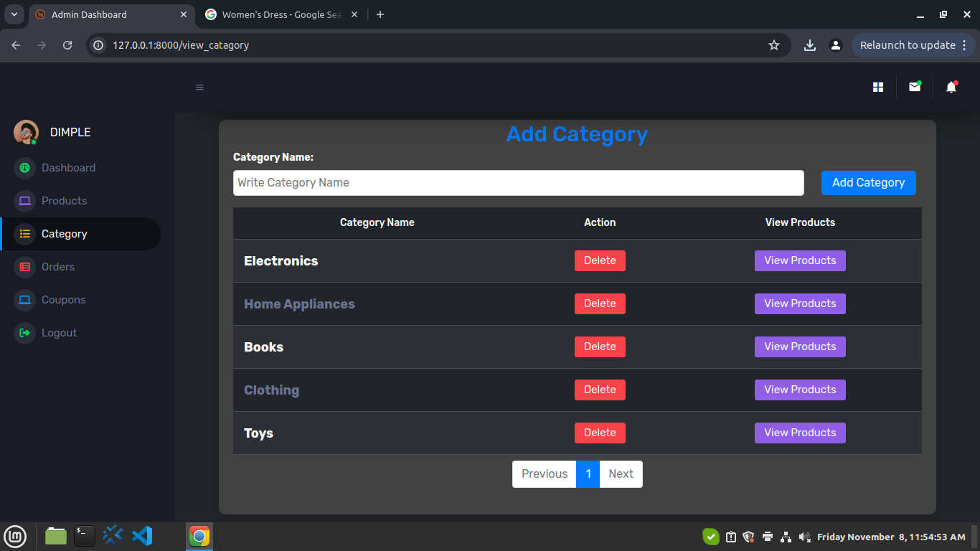
Task: View Products for Electronics
Action: [800, 260]
